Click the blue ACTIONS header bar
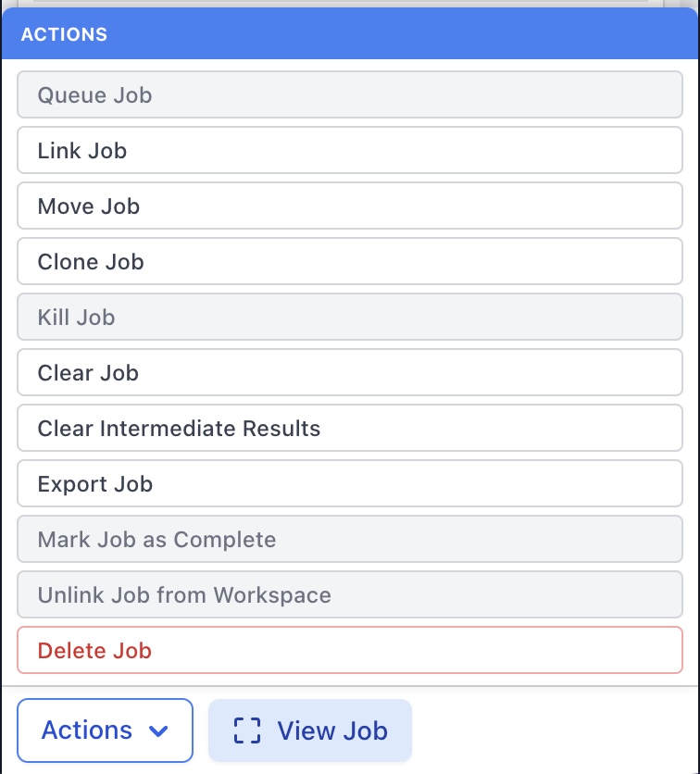Screen dimensions: 700x774 (x=370, y=35)
